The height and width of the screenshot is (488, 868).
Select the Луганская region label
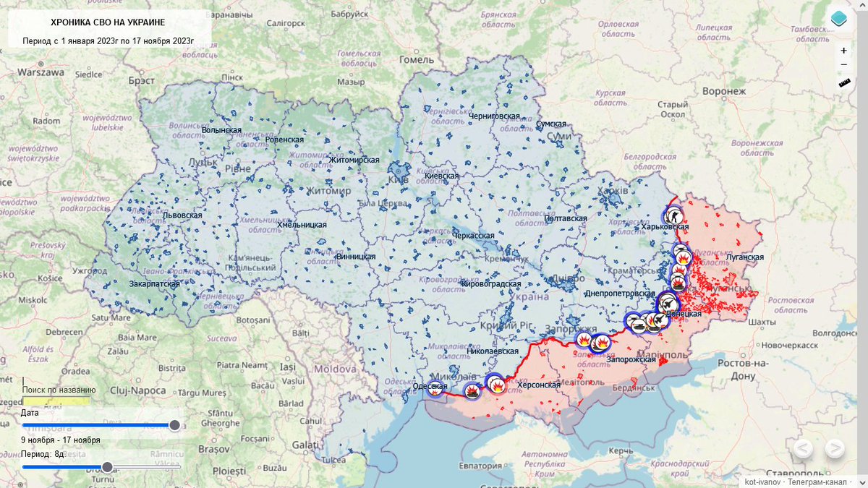pos(744,257)
